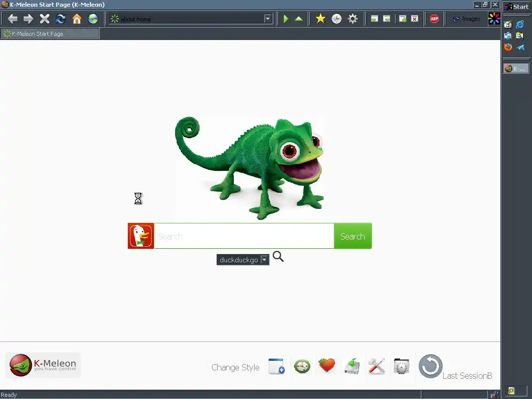The width and height of the screenshot is (532, 399).
Task: Open Bookmarks with the star icon
Action: [320, 19]
